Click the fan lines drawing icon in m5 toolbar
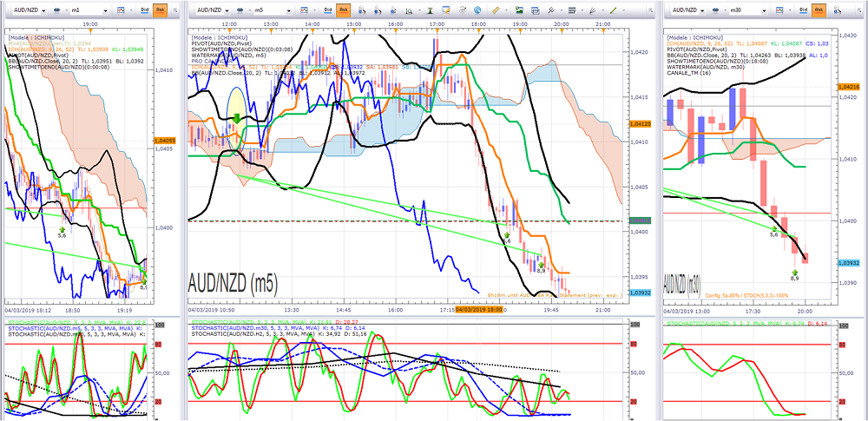The height and width of the screenshot is (421, 868). 592,10
